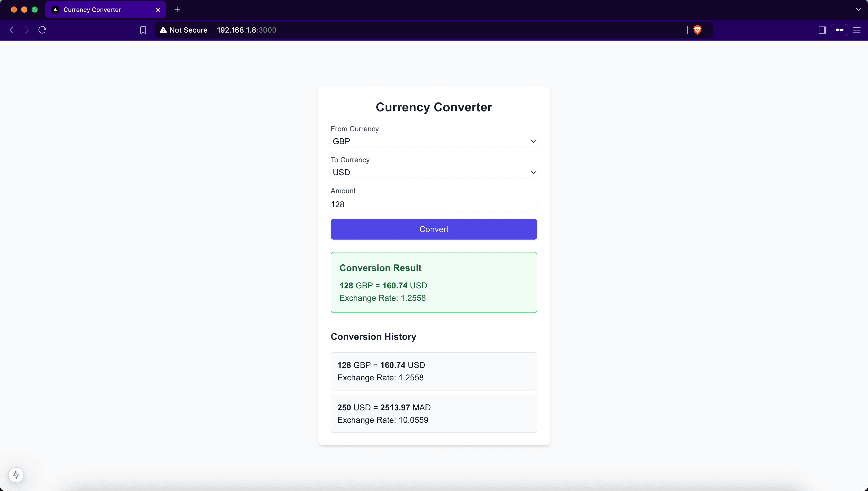The width and height of the screenshot is (868, 491).
Task: Click the 250 USD to MAD history entry
Action: click(x=434, y=413)
